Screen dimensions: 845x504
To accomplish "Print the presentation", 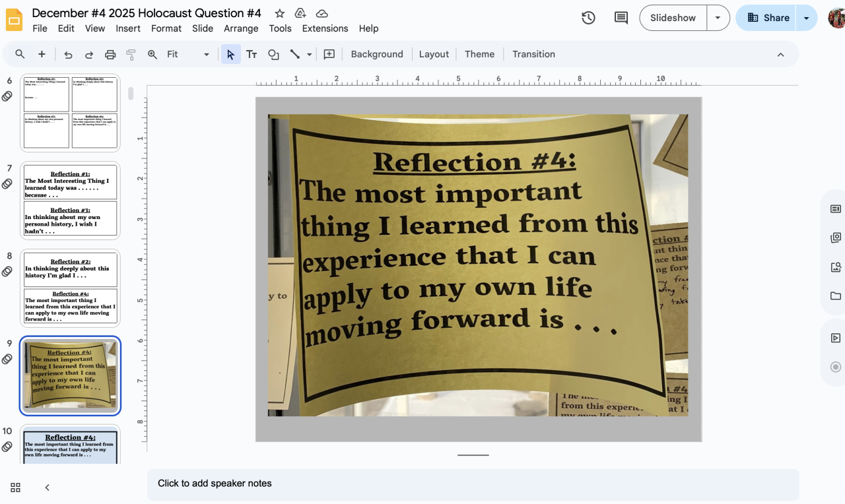I will [110, 55].
